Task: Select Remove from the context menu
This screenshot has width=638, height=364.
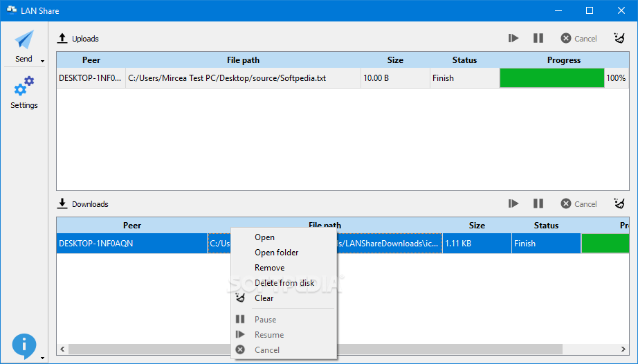Action: pyautogui.click(x=284, y=268)
